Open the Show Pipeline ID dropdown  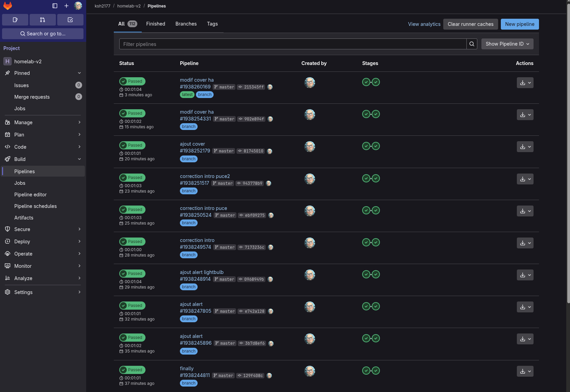coord(507,44)
